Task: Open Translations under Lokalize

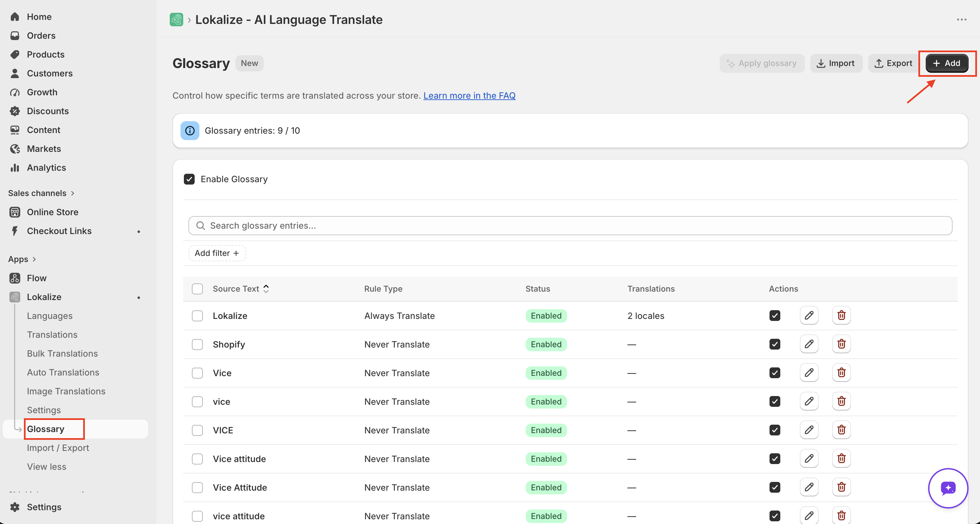Action: click(52, 335)
